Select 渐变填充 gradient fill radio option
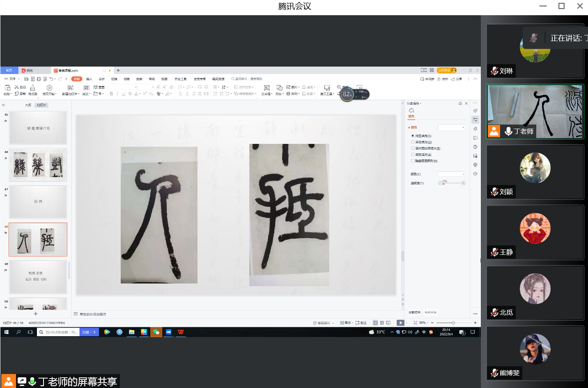Image resolution: width=588 pixels, height=388 pixels. [x=413, y=142]
